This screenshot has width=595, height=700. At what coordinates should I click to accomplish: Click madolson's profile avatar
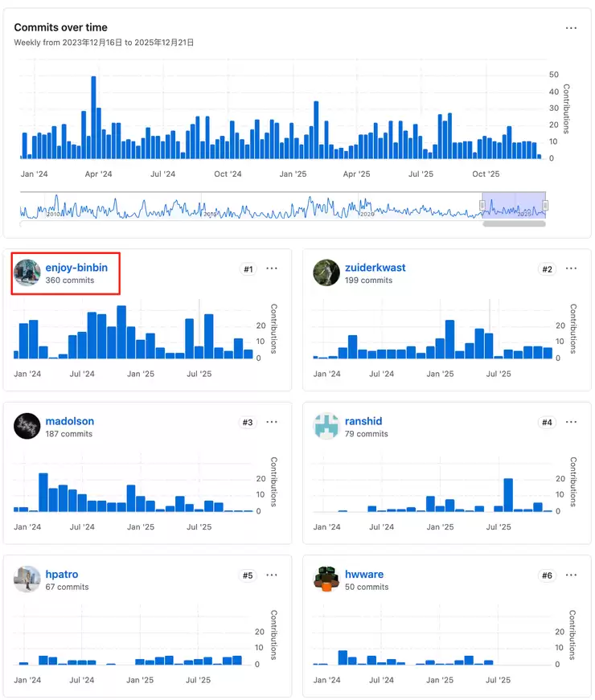27,426
